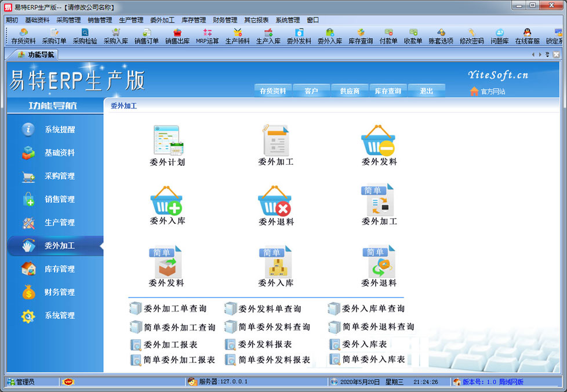Click the 供应商 header button
Screen dimensions: 567x392
click(x=350, y=91)
